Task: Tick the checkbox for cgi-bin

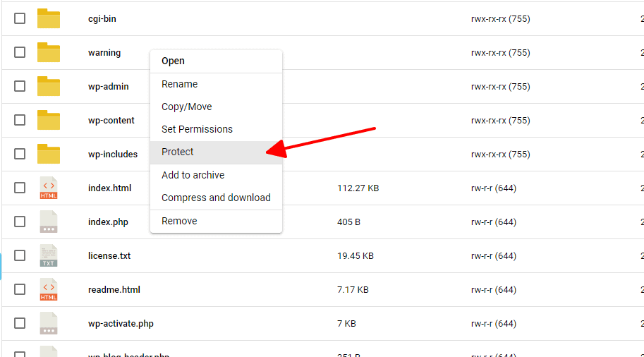Action: click(x=20, y=19)
